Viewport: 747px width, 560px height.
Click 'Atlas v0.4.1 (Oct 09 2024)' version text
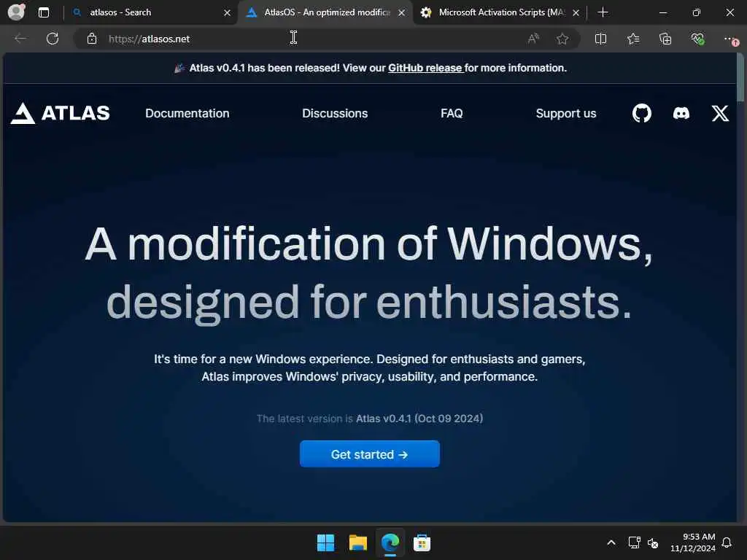click(419, 419)
